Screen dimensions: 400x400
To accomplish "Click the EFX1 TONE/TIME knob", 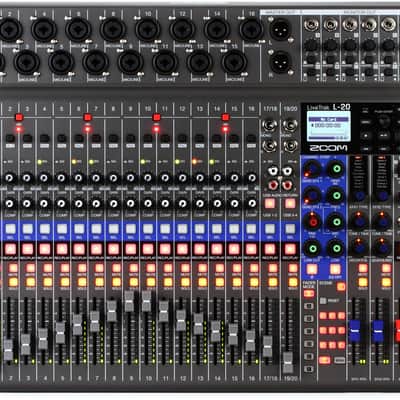I will 359,220.
